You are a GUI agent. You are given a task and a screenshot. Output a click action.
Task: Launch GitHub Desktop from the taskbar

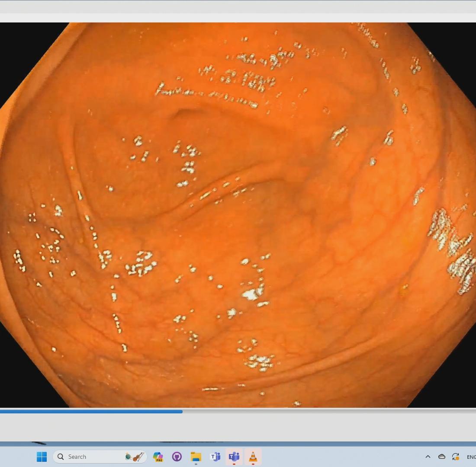point(177,457)
